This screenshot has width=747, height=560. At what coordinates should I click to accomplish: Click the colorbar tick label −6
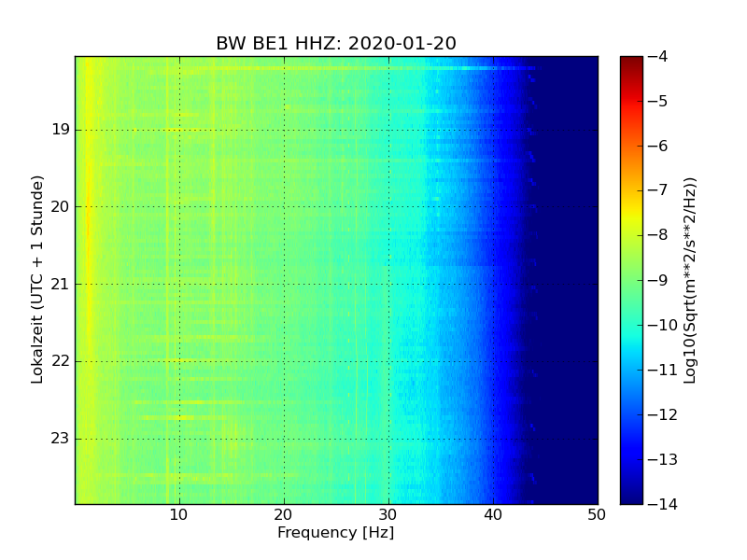pos(658,147)
